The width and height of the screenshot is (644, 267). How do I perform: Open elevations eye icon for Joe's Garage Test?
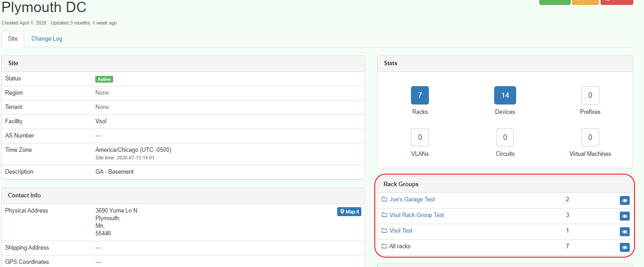625,201
